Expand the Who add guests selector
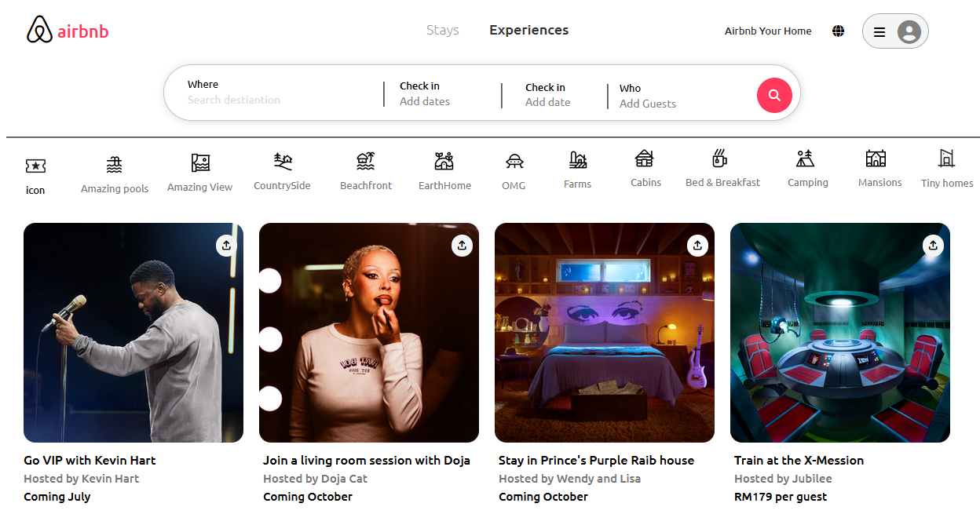Screen dimensions: 980x525 point(647,96)
